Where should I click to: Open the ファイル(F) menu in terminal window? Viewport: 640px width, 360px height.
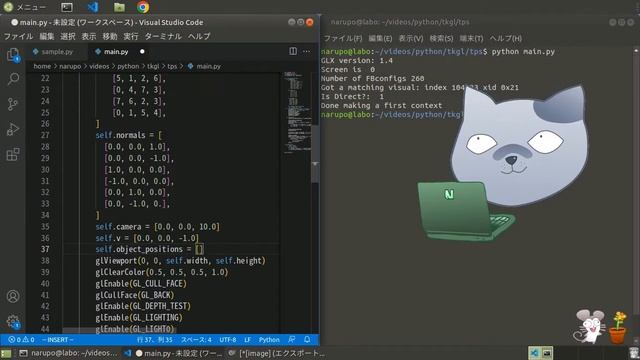[343, 38]
